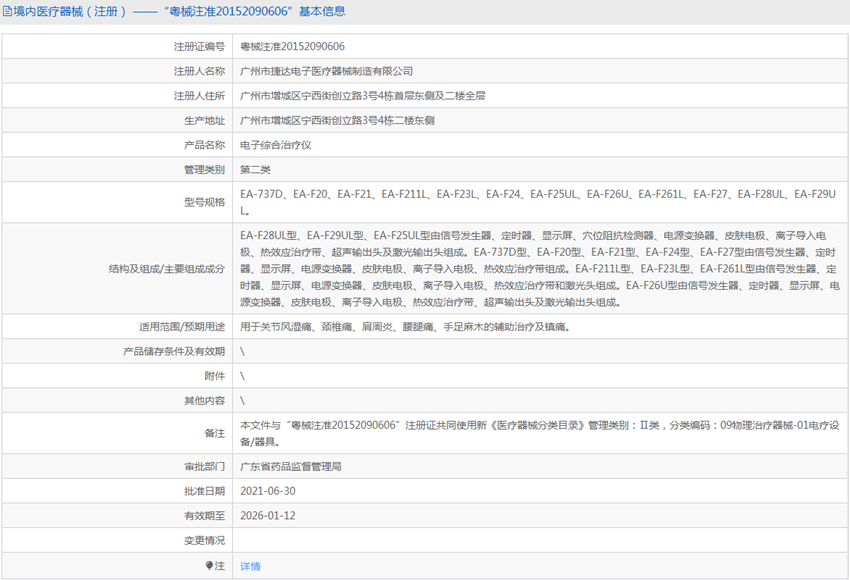Click the intended use text 用于关节风湿痛
Image resolution: width=850 pixels, height=580 pixels.
[x=404, y=327]
